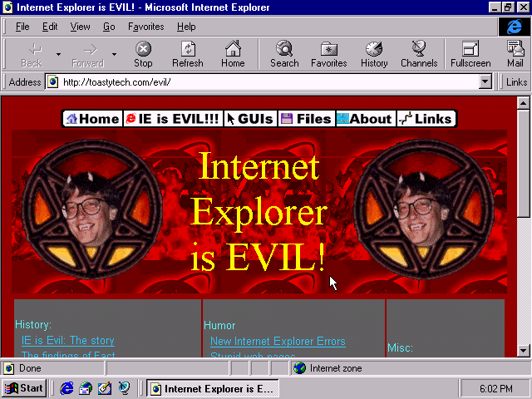Click the vertical scrollbar thumb
The image size is (532, 399).
tap(523, 163)
